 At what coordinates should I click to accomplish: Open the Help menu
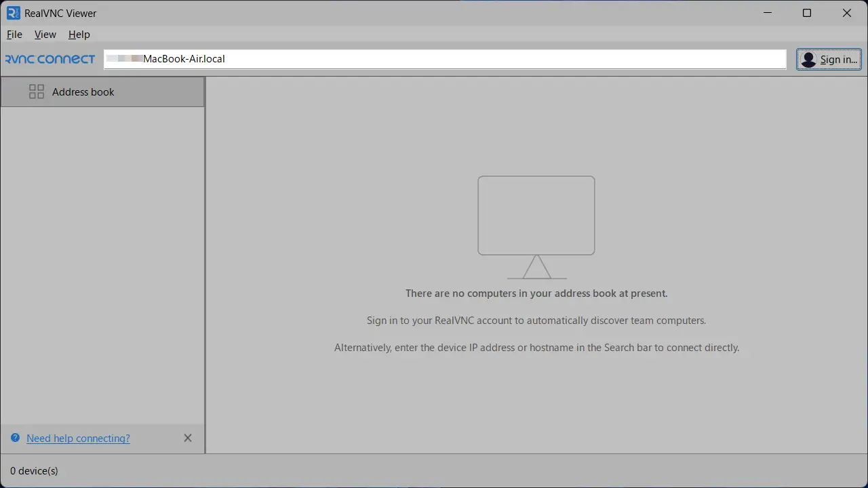(79, 35)
